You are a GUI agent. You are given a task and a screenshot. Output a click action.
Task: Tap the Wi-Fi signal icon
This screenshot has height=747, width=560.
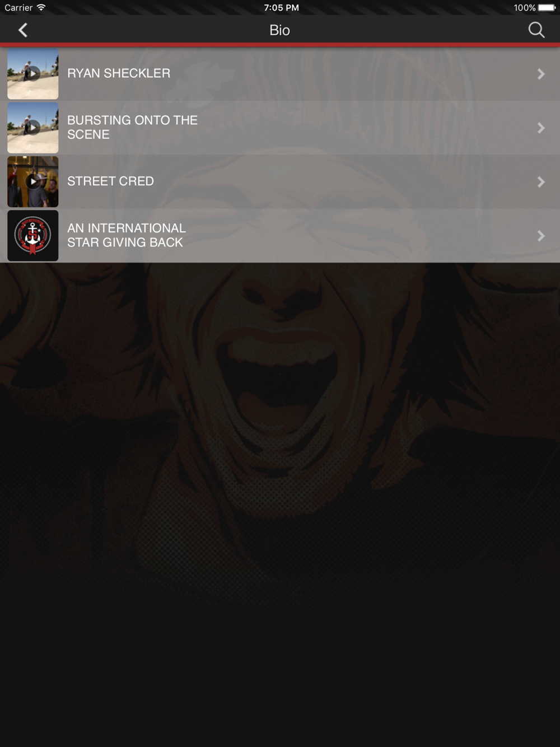41,7
